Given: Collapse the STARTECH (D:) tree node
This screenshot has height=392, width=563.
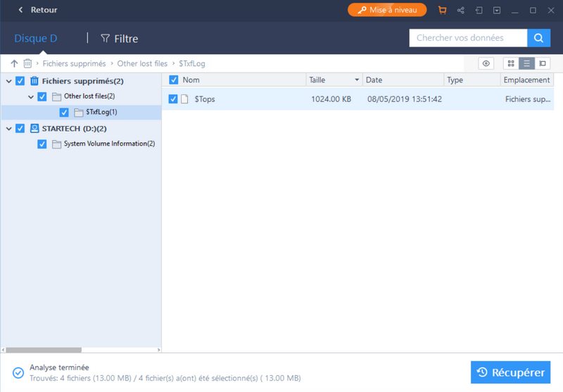Looking at the screenshot, I should tap(9, 129).
